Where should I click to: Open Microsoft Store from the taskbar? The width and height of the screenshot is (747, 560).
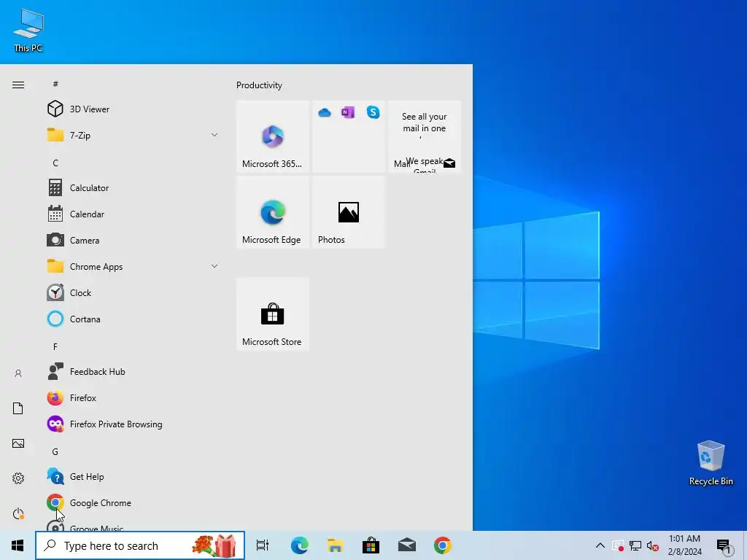pos(371,545)
